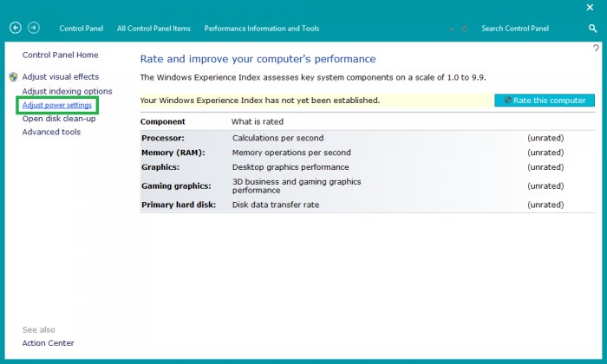Click the refresh icon in address bar
Image resolution: width=607 pixels, height=364 pixels.
(x=465, y=29)
